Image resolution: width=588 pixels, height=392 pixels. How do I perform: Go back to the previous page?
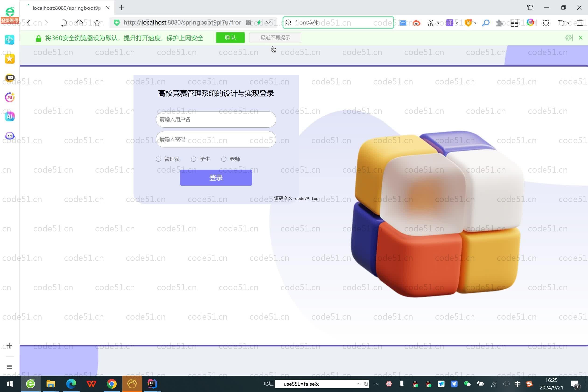29,23
